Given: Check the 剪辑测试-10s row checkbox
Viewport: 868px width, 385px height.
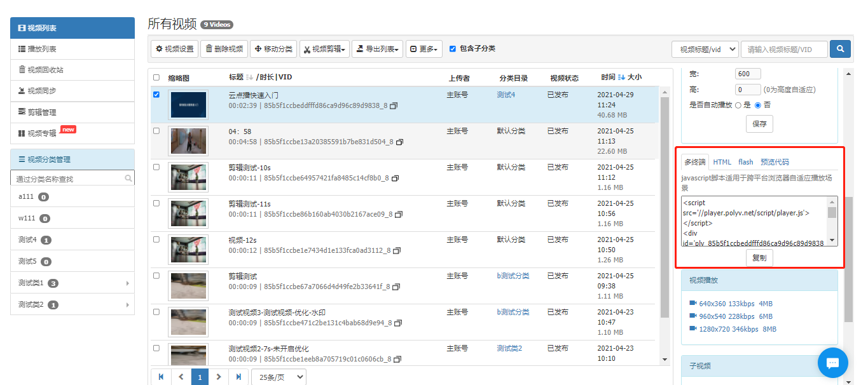Looking at the screenshot, I should coord(156,167).
